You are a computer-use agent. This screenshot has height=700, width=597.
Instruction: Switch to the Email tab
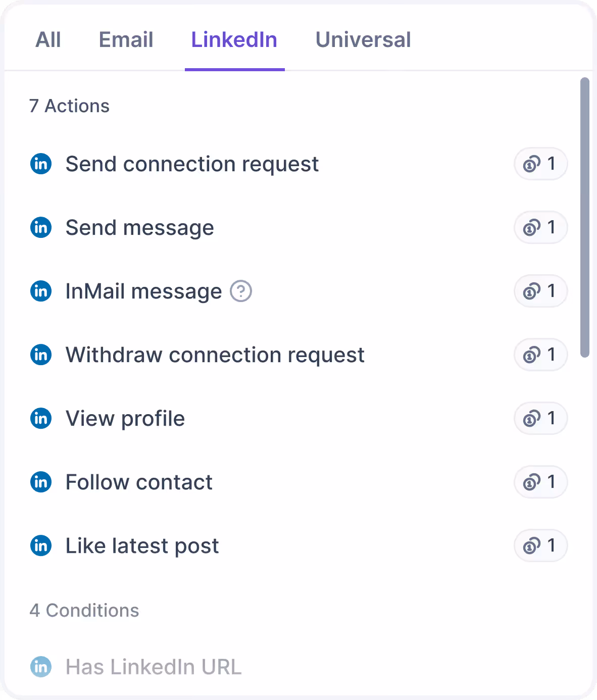pos(126,40)
